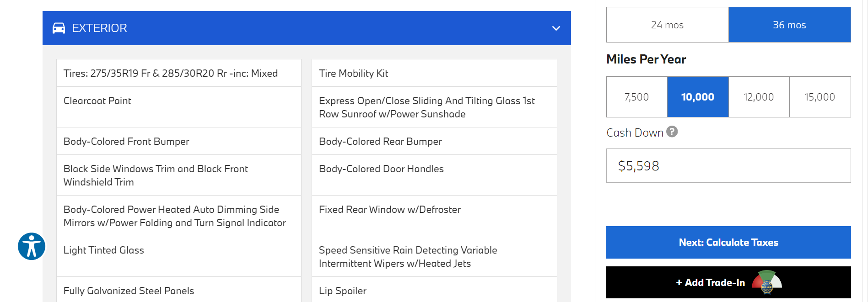Image resolution: width=868 pixels, height=302 pixels.
Task: Choose 12,000 miles per year
Action: pos(759,97)
